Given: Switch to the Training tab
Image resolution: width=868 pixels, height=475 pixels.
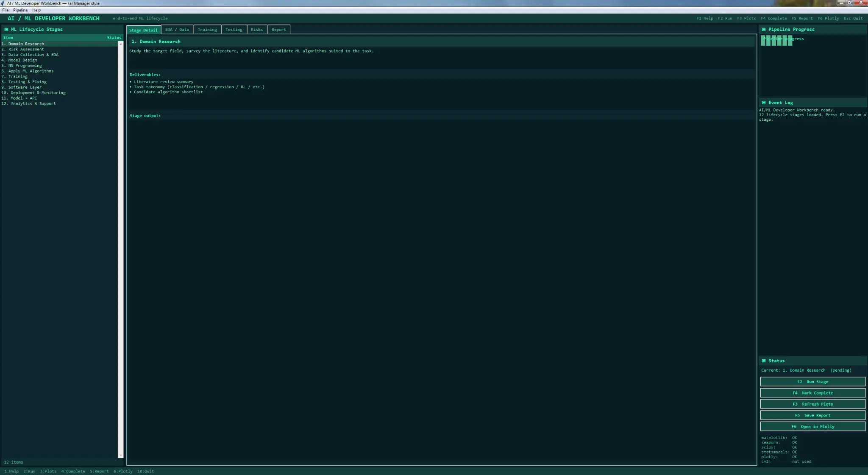Looking at the screenshot, I should click(207, 30).
